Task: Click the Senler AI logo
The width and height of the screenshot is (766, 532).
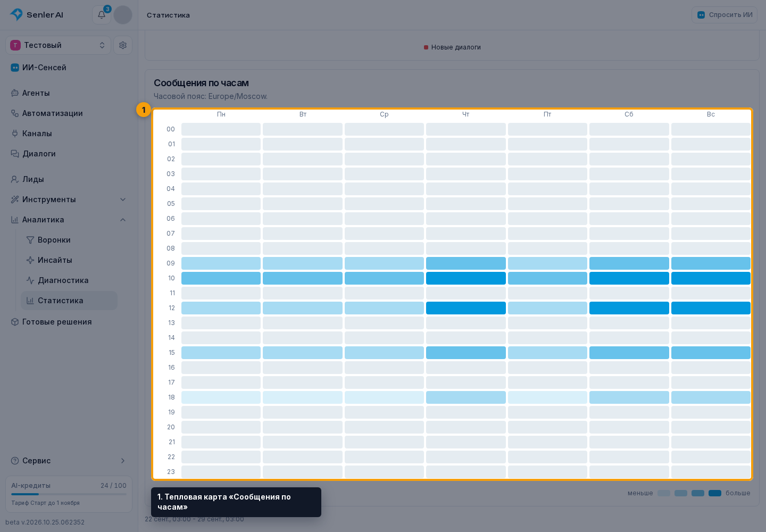Action: [37, 15]
